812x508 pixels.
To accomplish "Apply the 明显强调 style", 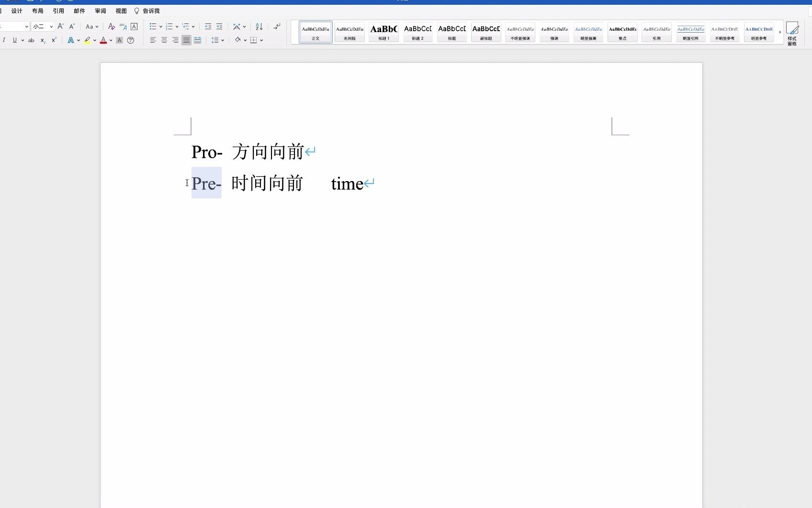I will 588,32.
